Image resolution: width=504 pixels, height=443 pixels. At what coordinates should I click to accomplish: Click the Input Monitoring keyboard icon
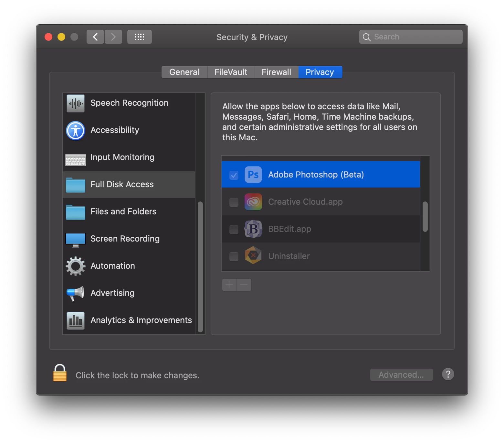(x=76, y=160)
